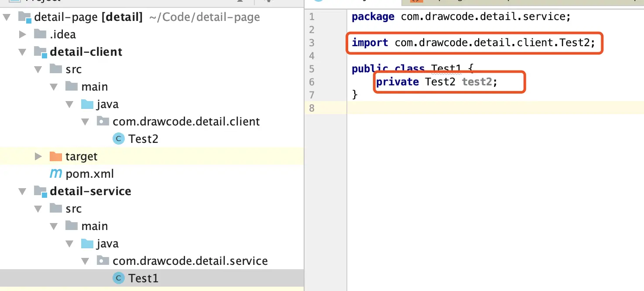The width and height of the screenshot is (644, 291).
Task: Click line number 3 in gutter
Action: 312,43
